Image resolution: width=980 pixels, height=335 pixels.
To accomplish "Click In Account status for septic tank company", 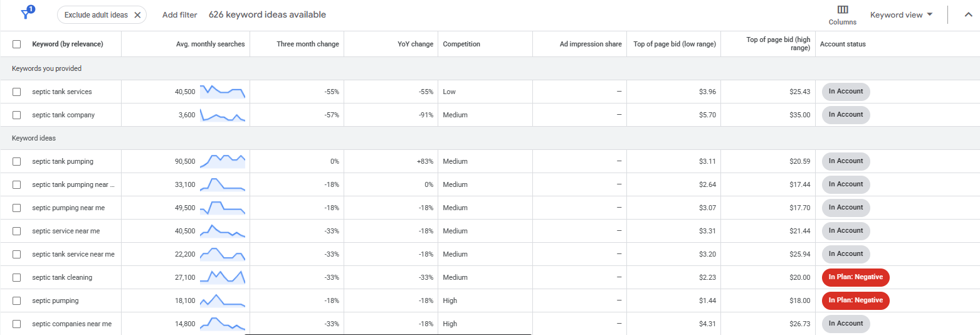I will click(x=845, y=115).
